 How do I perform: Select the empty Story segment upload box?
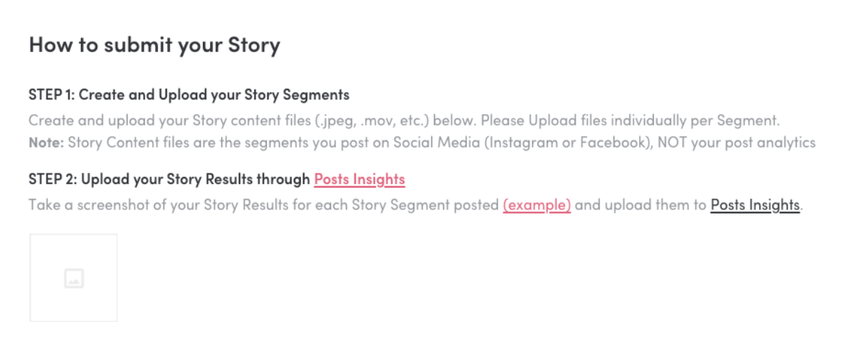(x=73, y=278)
